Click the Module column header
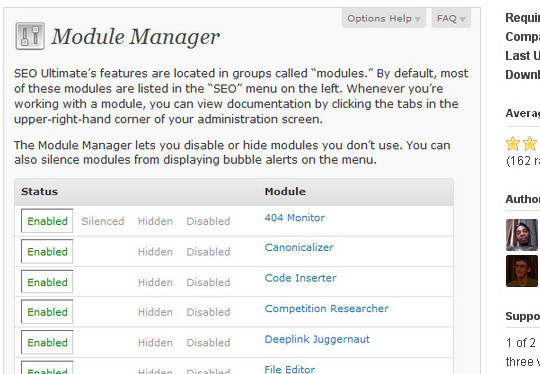Screen dimensions: 540x374 285,192
